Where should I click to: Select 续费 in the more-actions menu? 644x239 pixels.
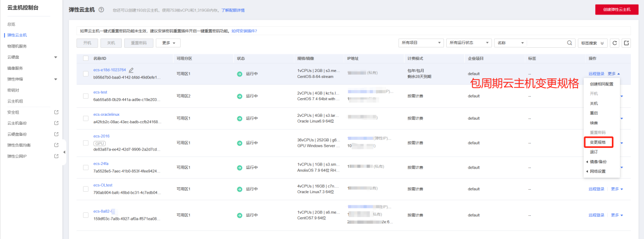point(594,123)
